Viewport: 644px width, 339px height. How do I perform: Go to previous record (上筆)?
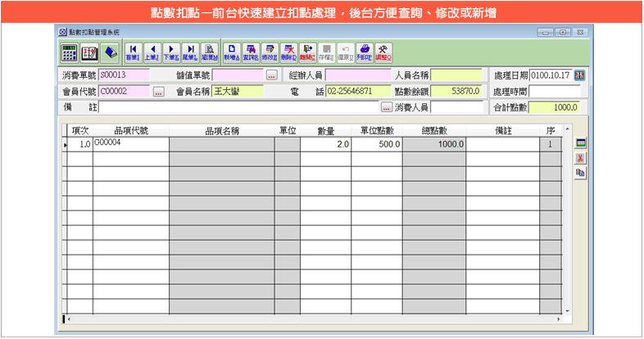(152, 52)
